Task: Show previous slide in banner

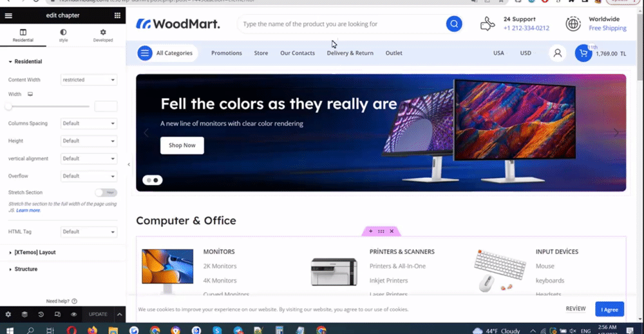Action: [x=146, y=132]
